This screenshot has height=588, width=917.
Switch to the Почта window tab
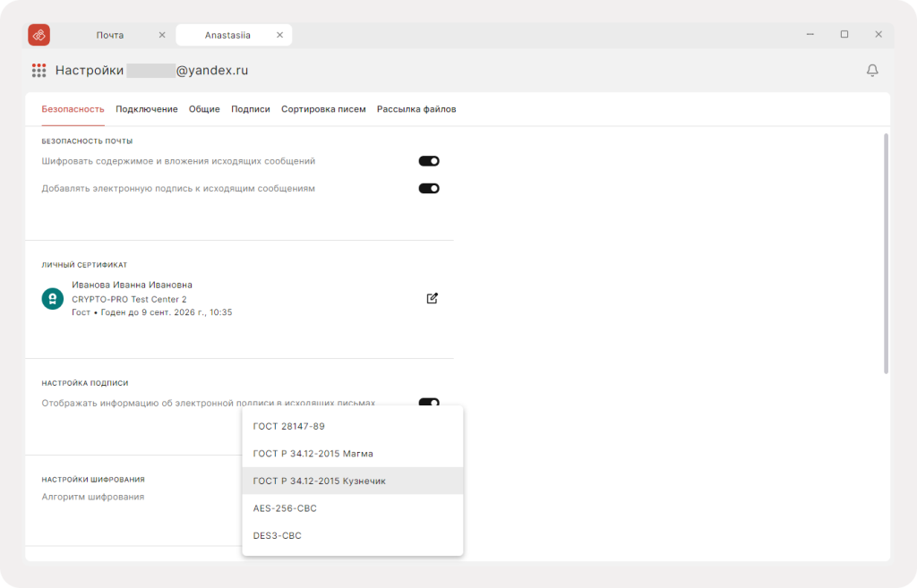(x=110, y=35)
